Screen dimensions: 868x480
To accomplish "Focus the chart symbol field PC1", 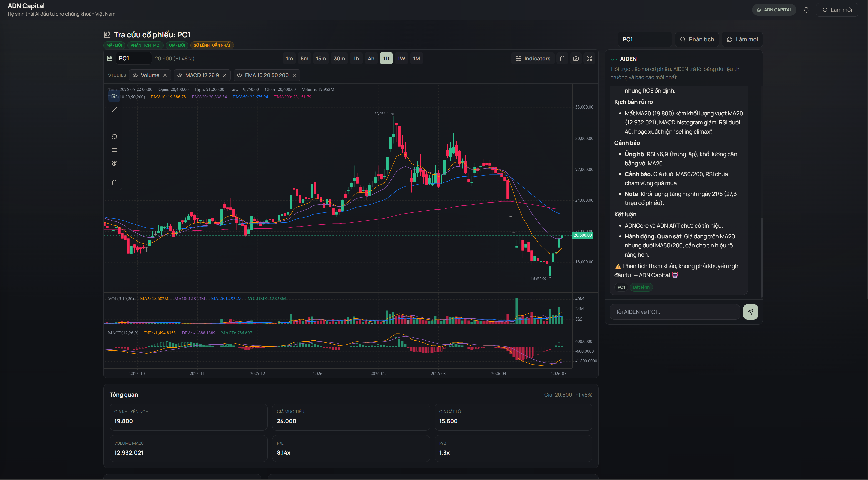I will (133, 58).
